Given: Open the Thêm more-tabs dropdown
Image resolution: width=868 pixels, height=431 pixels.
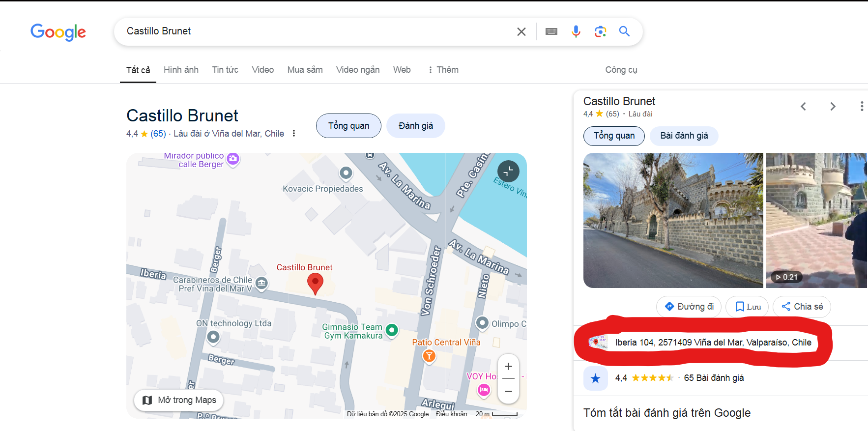Looking at the screenshot, I should coord(443,70).
